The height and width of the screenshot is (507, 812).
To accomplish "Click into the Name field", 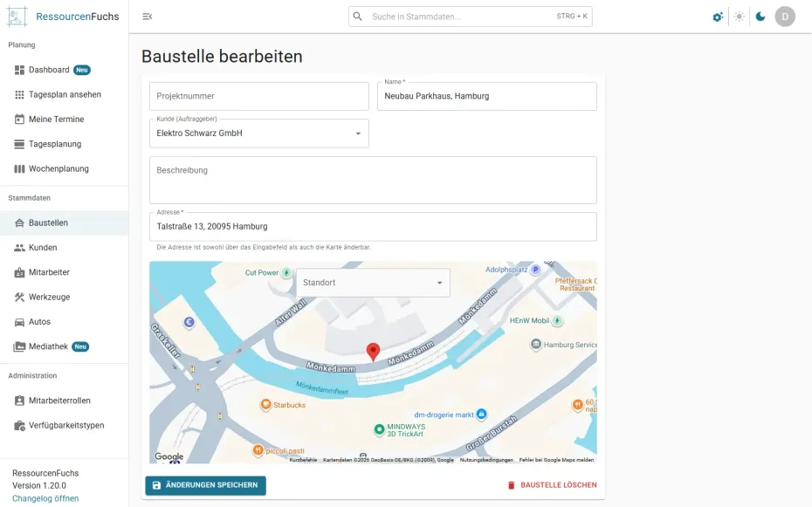I will (x=487, y=96).
